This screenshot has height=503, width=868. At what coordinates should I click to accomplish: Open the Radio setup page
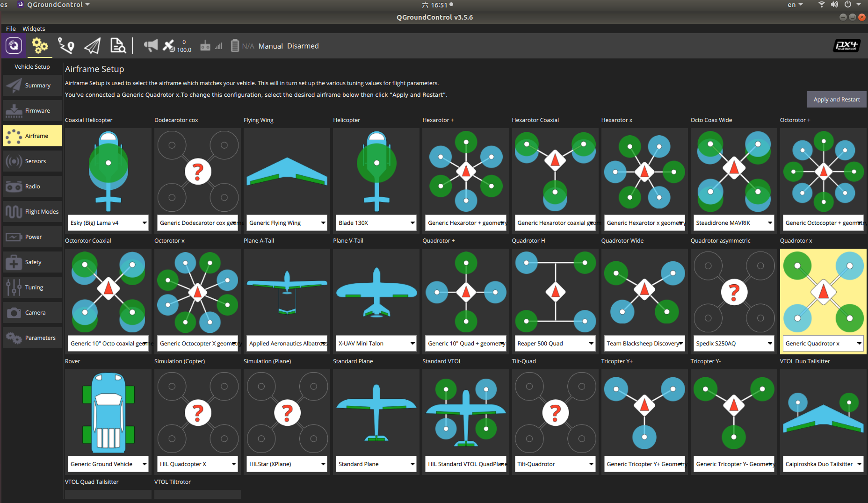[32, 187]
